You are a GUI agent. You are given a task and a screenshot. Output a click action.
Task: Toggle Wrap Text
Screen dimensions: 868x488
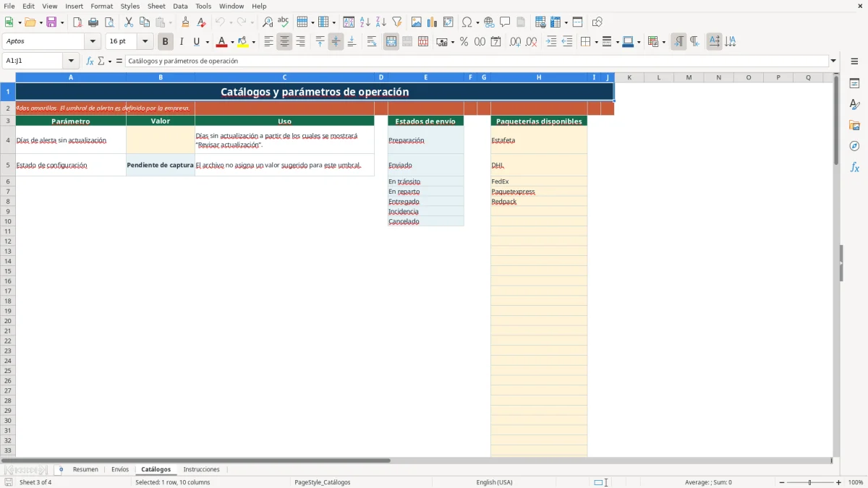(372, 42)
